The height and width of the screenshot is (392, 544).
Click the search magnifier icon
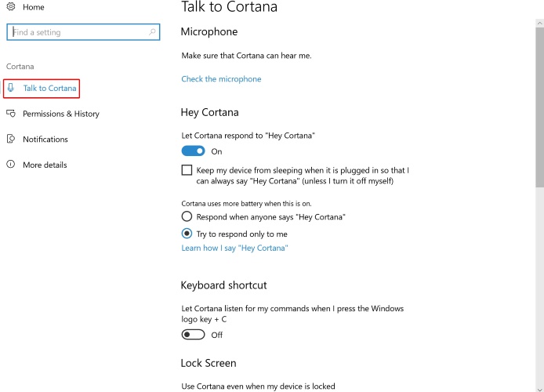click(x=152, y=32)
